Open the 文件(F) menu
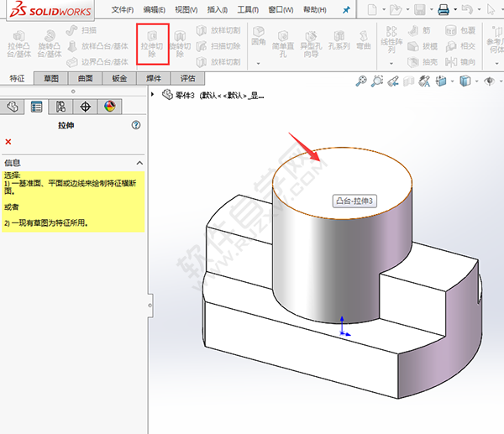 123,10
